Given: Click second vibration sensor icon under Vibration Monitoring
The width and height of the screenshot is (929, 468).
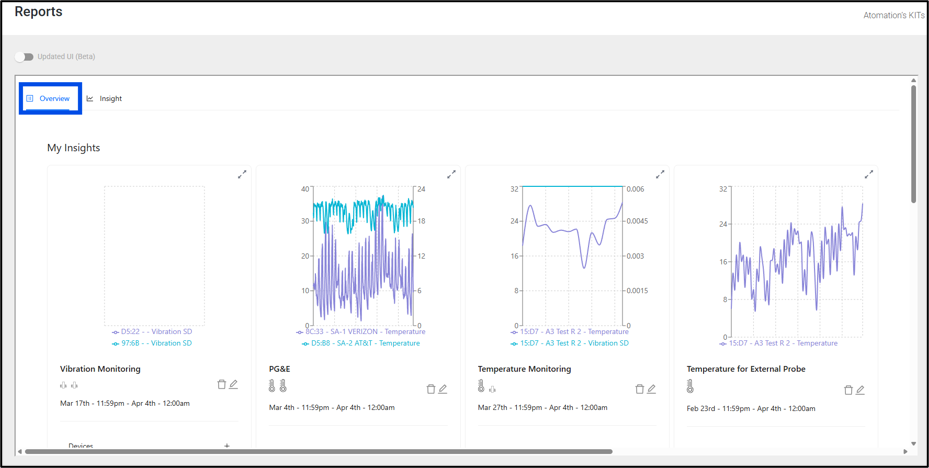Looking at the screenshot, I should coord(75,385).
